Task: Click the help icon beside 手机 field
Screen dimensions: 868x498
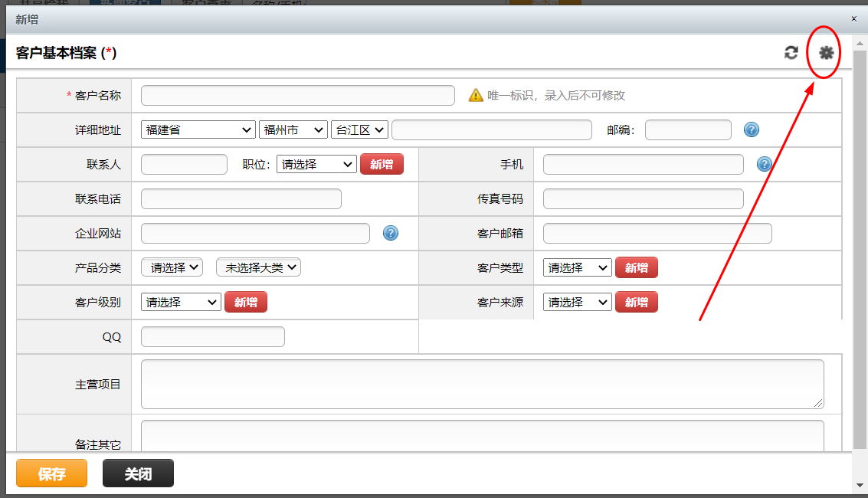Action: 765,164
